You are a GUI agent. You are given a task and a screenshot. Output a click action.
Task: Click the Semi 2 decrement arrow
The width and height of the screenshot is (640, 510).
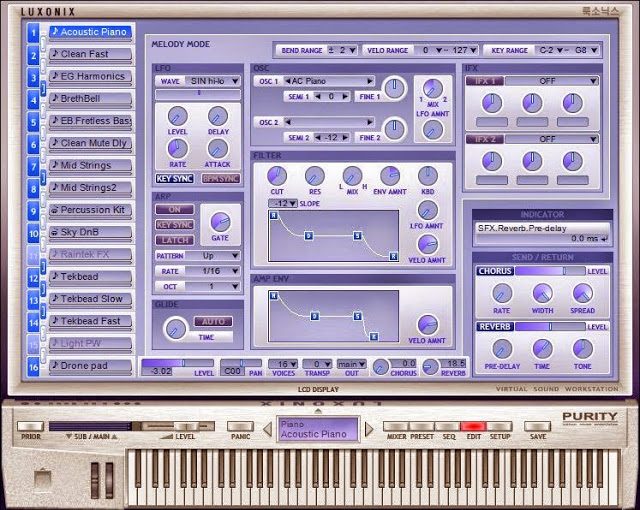(x=318, y=137)
